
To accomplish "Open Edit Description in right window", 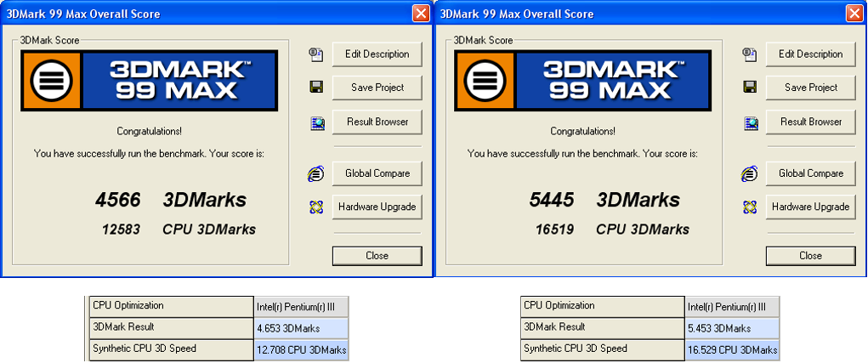I will pyautogui.click(x=810, y=54).
